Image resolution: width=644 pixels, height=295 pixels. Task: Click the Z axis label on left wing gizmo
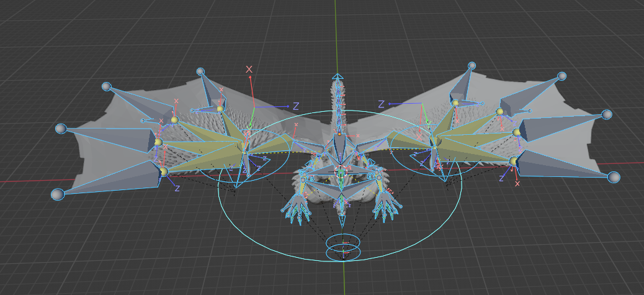296,106
